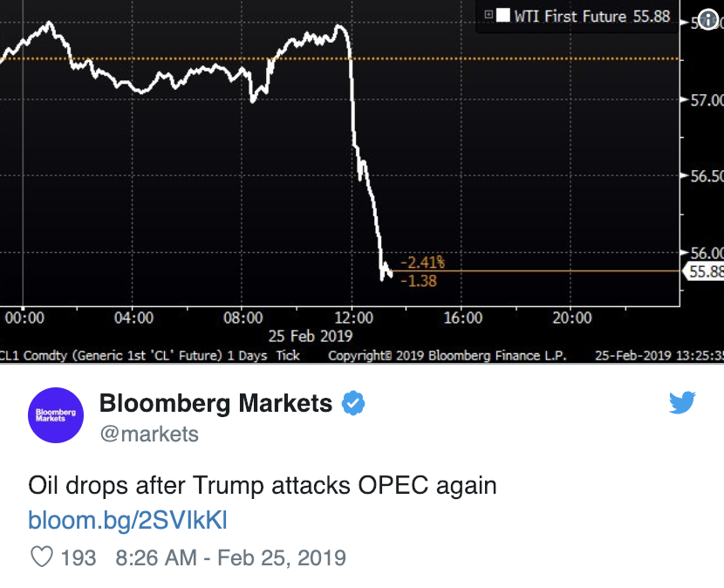Like the tweet with the heart icon
Screen dimensions: 724x588
(42, 557)
